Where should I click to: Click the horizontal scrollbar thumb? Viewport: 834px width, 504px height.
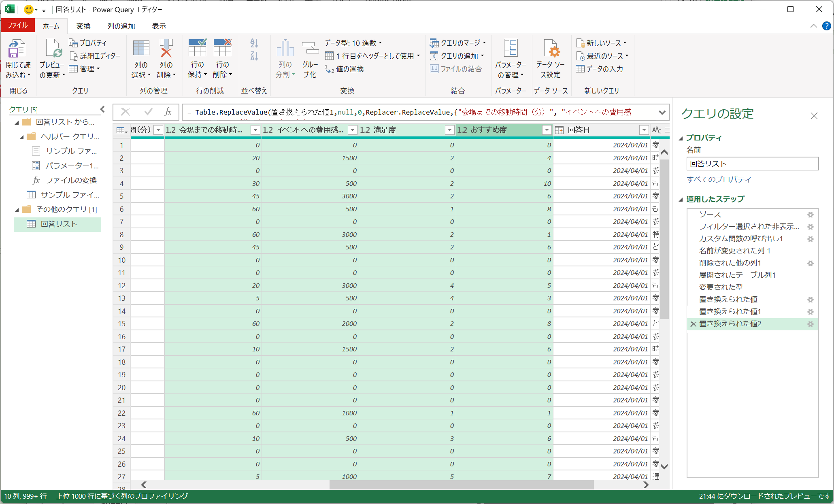point(462,485)
